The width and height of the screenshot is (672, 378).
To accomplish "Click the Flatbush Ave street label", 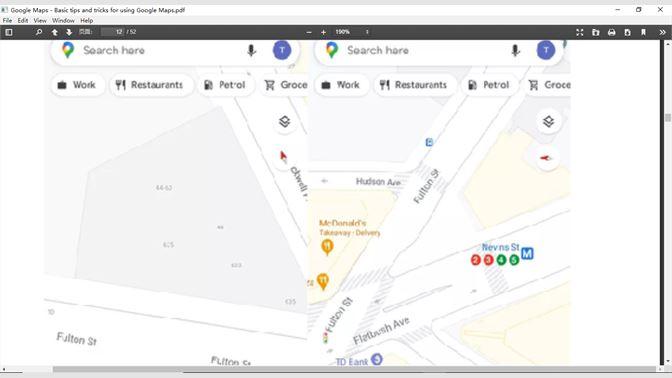I will [x=381, y=330].
